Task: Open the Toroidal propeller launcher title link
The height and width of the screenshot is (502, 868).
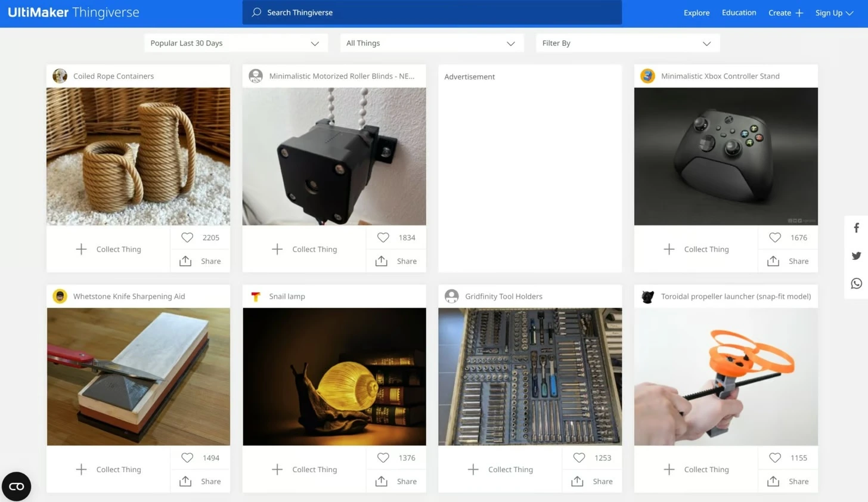Action: pyautogui.click(x=736, y=296)
